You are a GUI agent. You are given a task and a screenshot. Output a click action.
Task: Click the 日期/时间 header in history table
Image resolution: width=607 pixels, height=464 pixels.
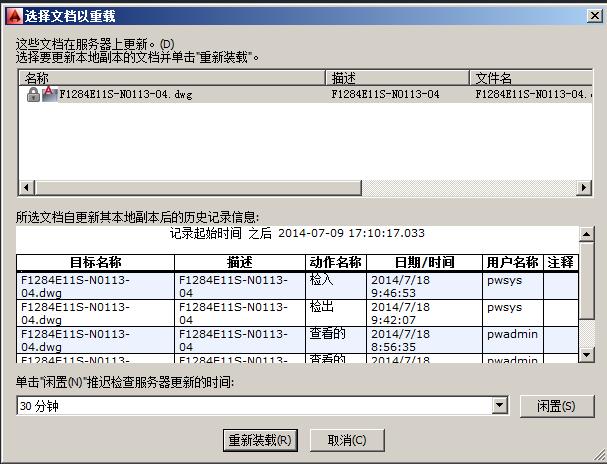point(424,262)
